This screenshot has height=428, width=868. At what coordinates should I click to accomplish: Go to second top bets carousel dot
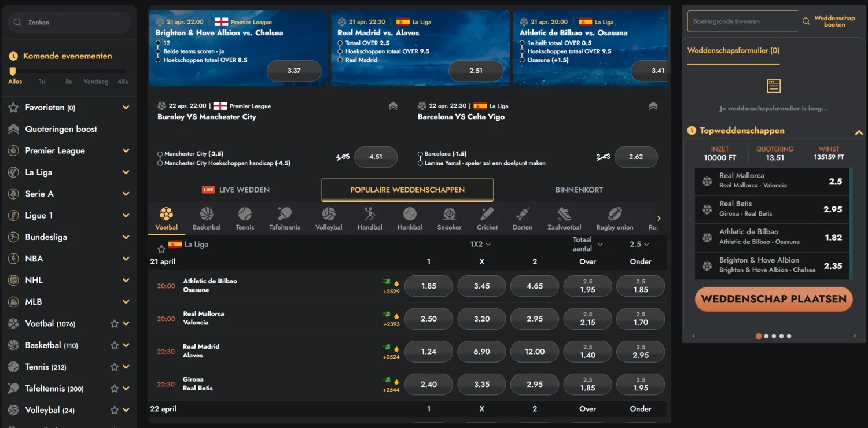(x=766, y=336)
